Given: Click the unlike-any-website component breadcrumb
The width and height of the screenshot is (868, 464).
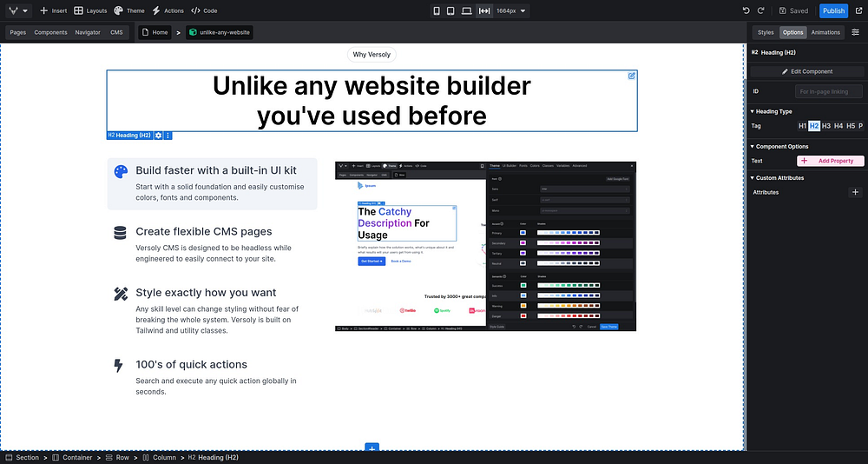Looking at the screenshot, I should [x=220, y=32].
